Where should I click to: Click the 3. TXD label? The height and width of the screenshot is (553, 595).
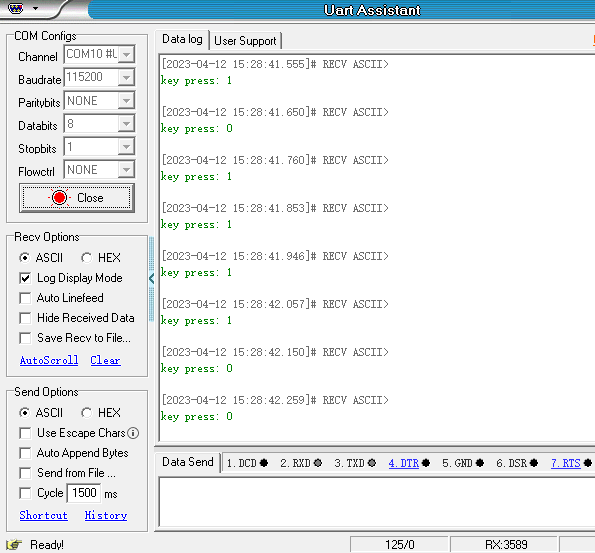[349, 463]
